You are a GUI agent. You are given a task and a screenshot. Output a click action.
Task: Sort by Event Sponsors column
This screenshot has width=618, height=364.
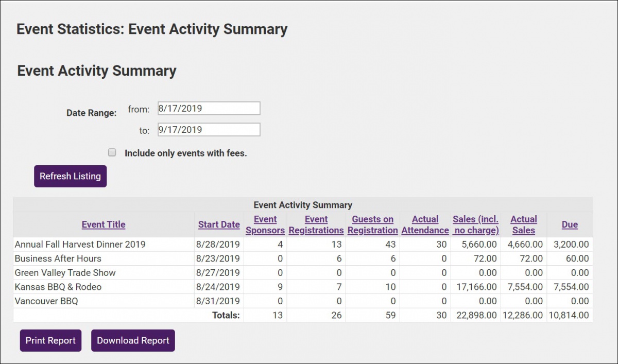(265, 224)
